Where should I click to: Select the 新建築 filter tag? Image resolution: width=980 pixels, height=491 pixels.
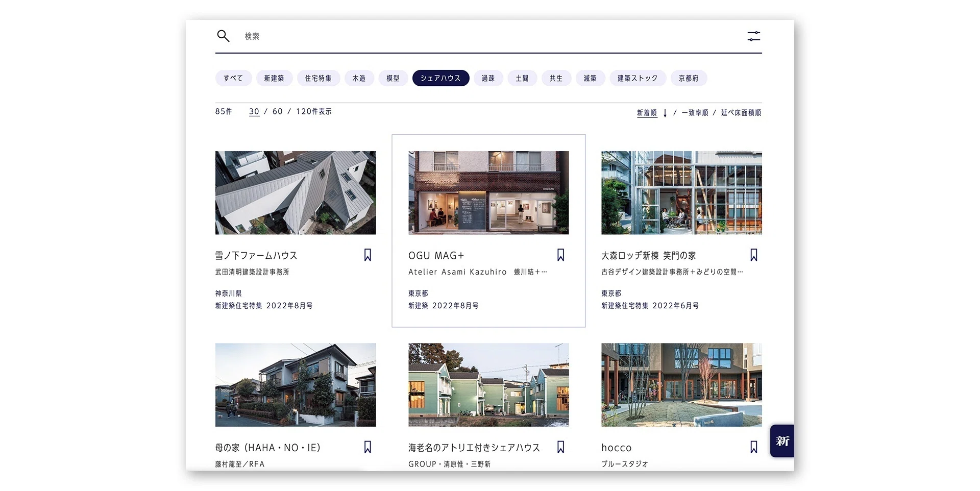pos(274,78)
